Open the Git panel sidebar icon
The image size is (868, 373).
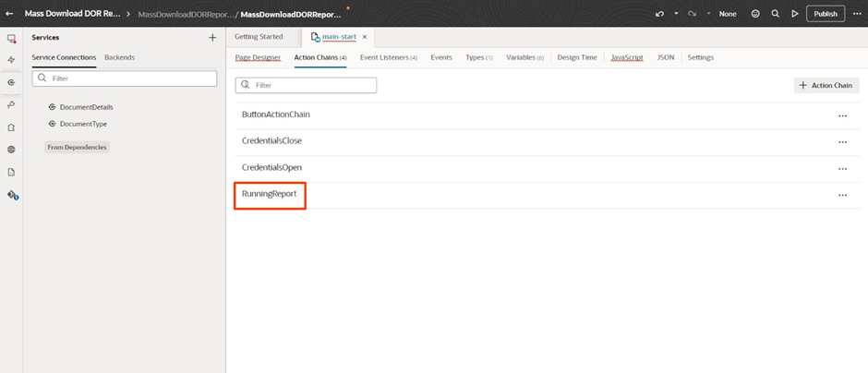pos(12,195)
